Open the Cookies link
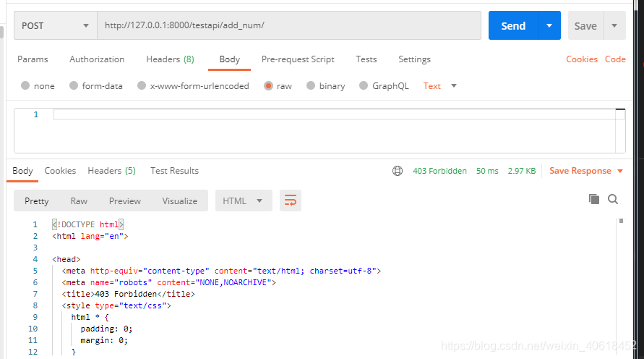Viewport: 644px width, 359px height. (x=582, y=59)
